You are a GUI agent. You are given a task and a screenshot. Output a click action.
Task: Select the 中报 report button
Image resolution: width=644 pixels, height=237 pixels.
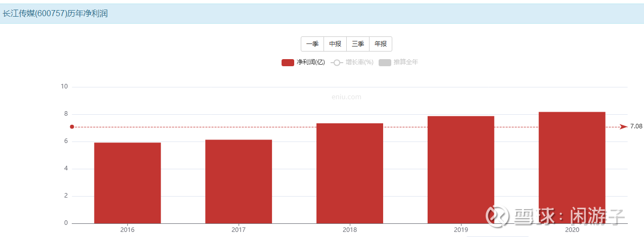click(335, 44)
